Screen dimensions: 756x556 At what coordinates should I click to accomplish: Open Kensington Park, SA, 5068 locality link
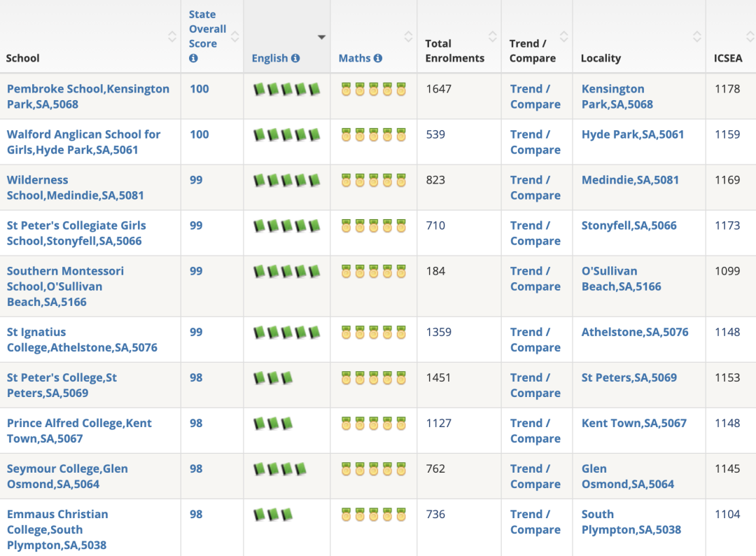pyautogui.click(x=617, y=97)
